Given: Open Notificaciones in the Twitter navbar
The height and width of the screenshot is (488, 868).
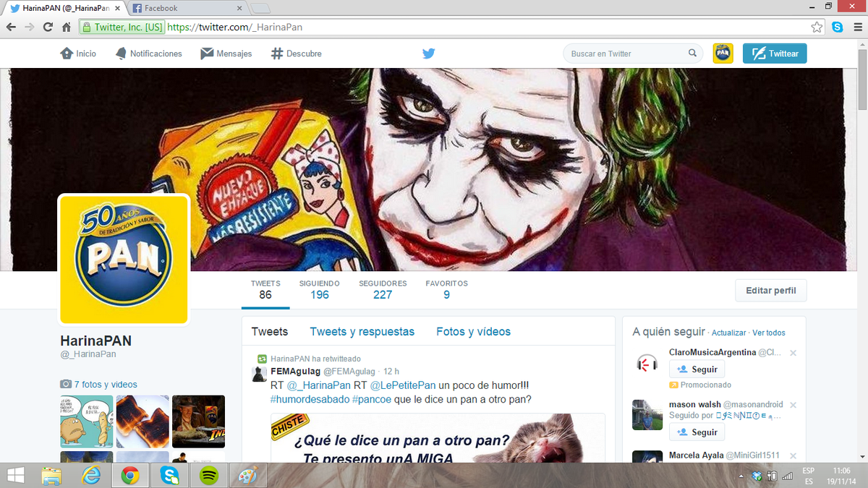Looking at the screenshot, I should pos(148,53).
